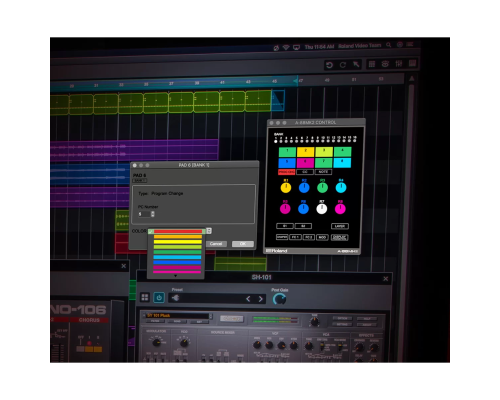Choose the green color in the dropdown
Viewport: 500px width, 400px height.
[178, 252]
